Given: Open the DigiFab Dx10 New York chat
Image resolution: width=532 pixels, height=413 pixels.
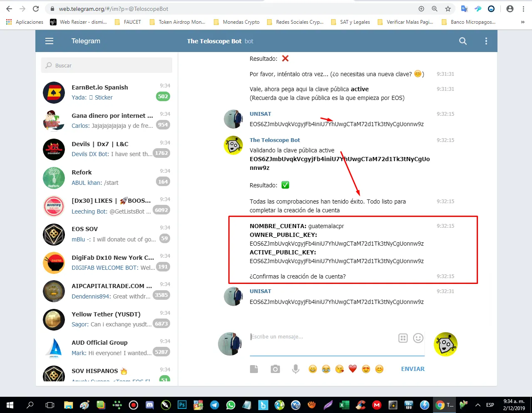Looking at the screenshot, I should [x=107, y=262].
